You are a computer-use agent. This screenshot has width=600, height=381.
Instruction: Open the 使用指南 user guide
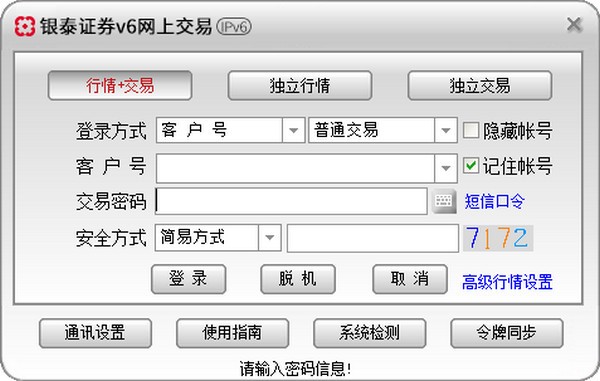[232, 333]
